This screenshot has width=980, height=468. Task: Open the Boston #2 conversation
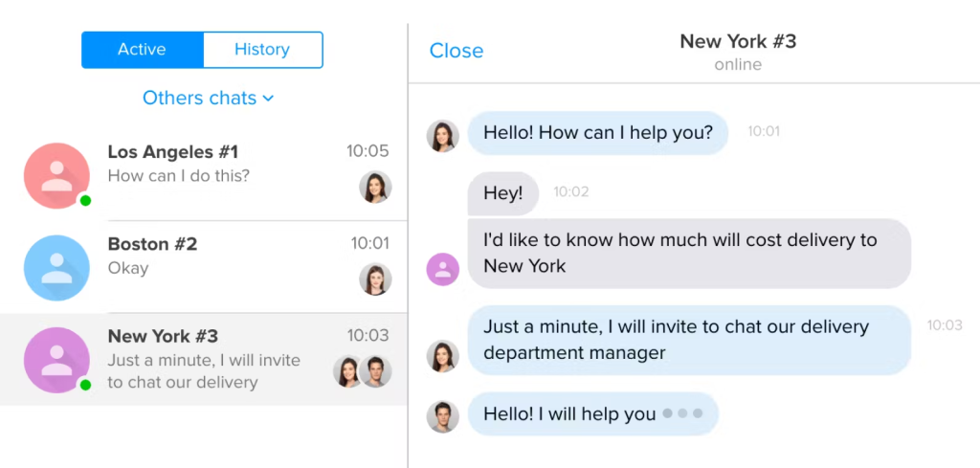[x=204, y=268]
